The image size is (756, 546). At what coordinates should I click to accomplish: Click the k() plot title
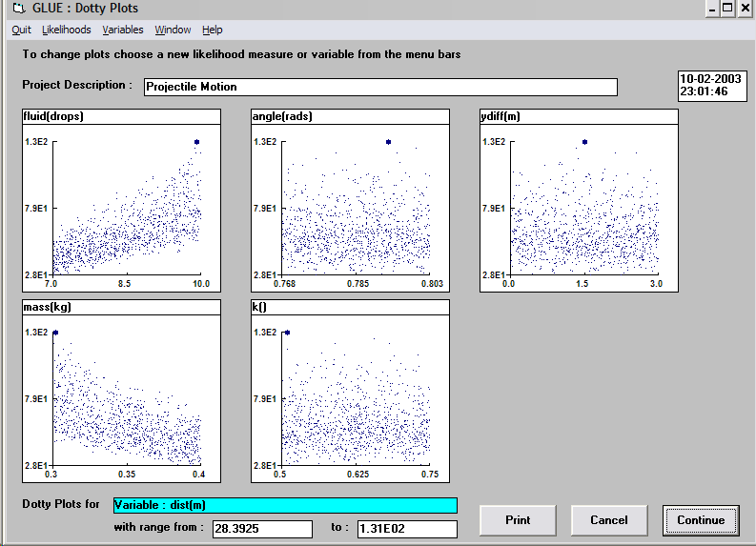tap(350, 308)
